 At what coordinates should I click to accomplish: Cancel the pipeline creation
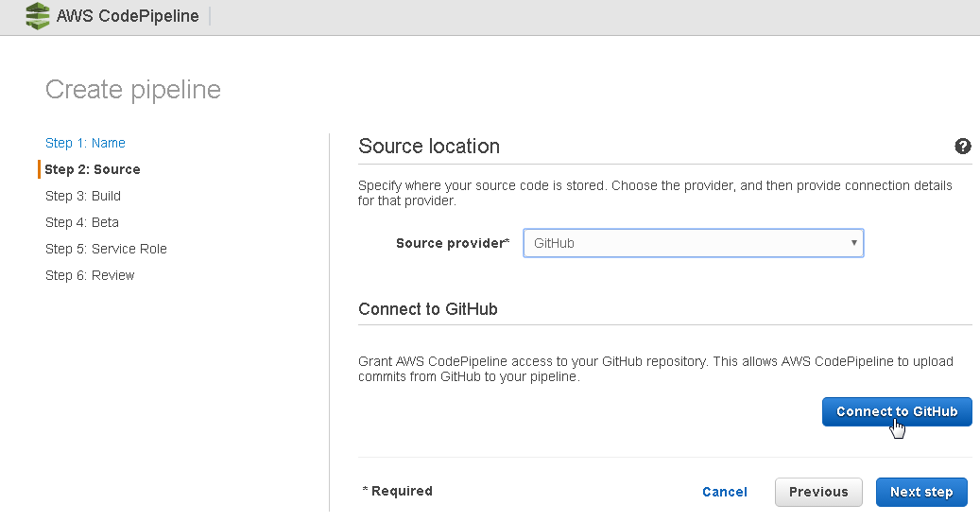pyautogui.click(x=725, y=492)
